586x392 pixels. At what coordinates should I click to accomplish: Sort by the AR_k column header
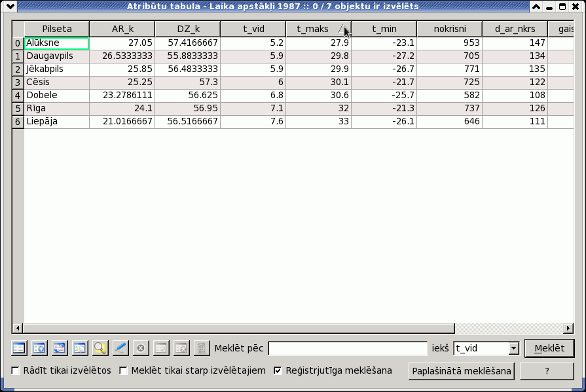122,29
